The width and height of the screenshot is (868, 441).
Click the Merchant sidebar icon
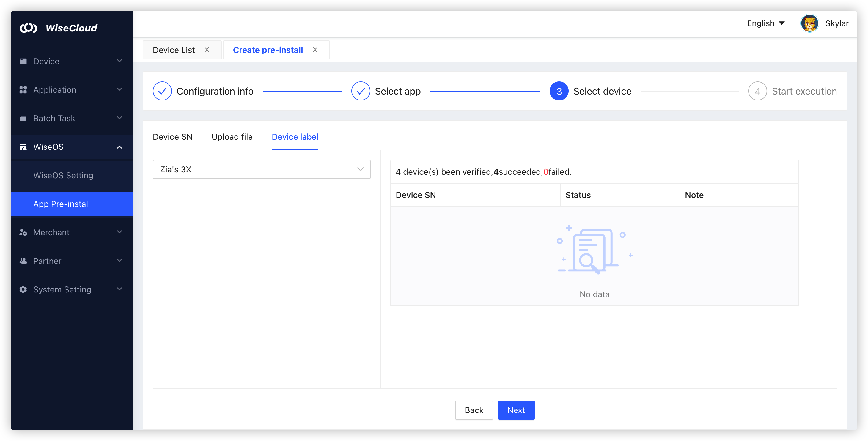[x=23, y=232]
